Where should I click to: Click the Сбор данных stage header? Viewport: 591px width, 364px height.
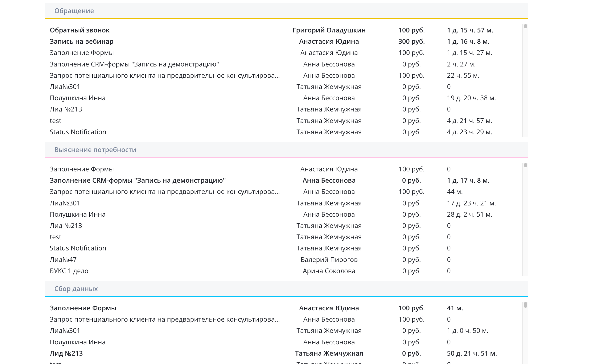(x=76, y=289)
